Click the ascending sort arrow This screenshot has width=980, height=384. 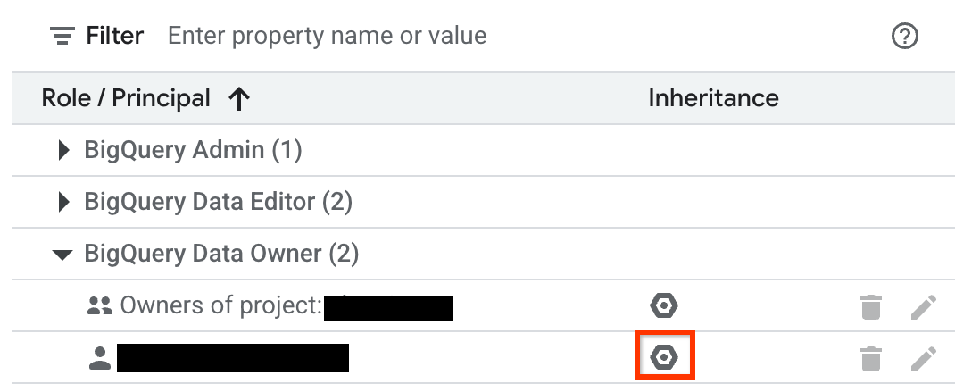pyautogui.click(x=238, y=98)
